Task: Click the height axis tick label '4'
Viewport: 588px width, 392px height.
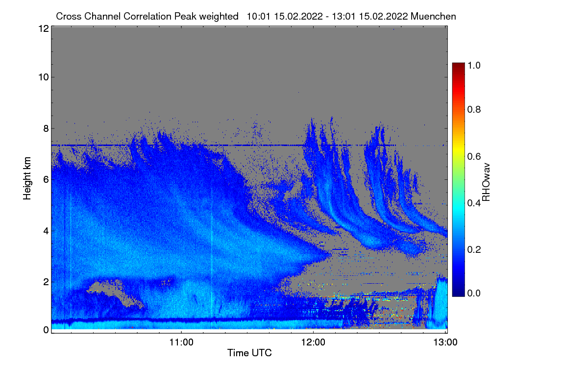Action: (45, 230)
